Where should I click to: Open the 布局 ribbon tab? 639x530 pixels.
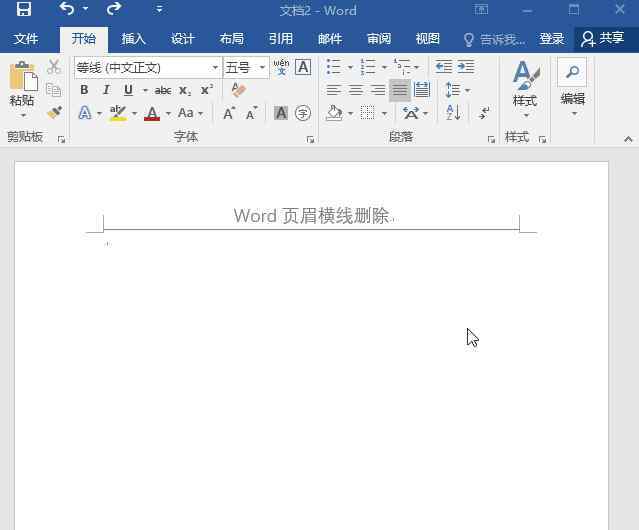pyautogui.click(x=231, y=39)
